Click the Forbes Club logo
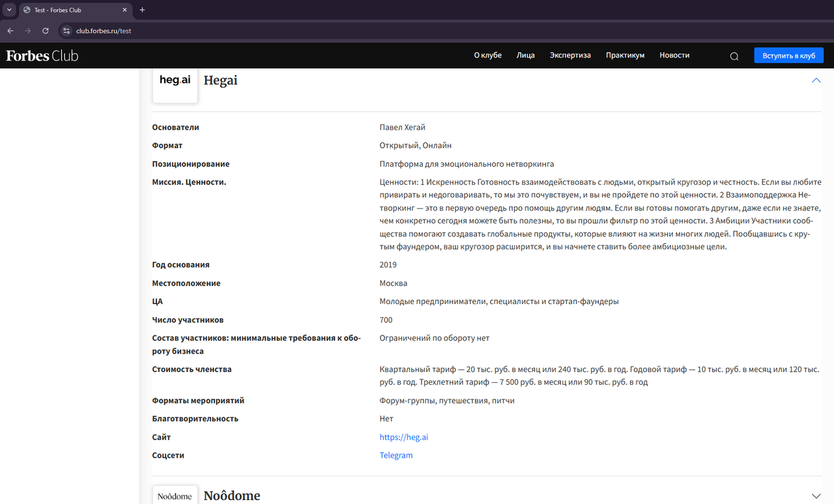The image size is (834, 504). coord(42,55)
